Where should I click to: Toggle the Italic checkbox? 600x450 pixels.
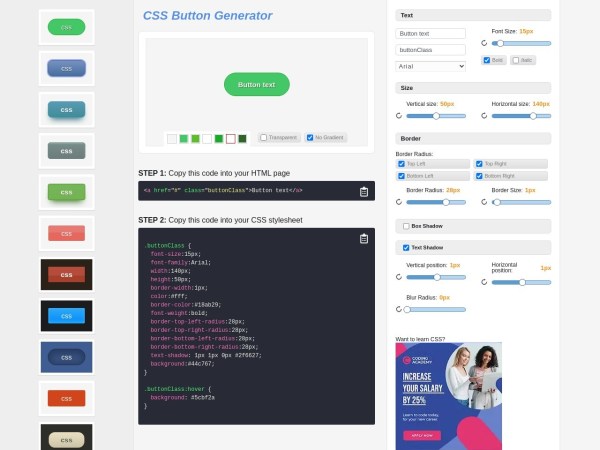tap(516, 60)
